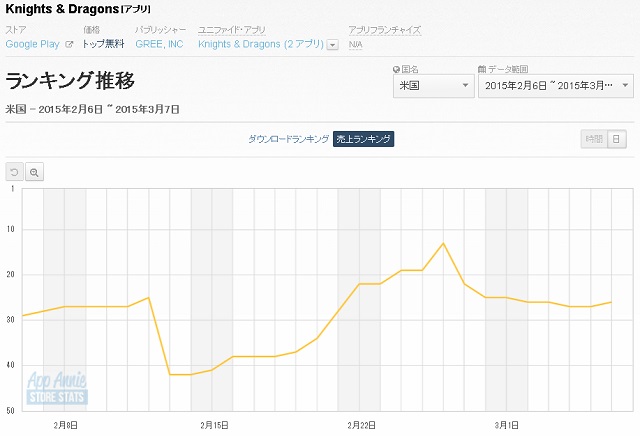
Task: Click the N/A app franchise text
Action: point(356,44)
